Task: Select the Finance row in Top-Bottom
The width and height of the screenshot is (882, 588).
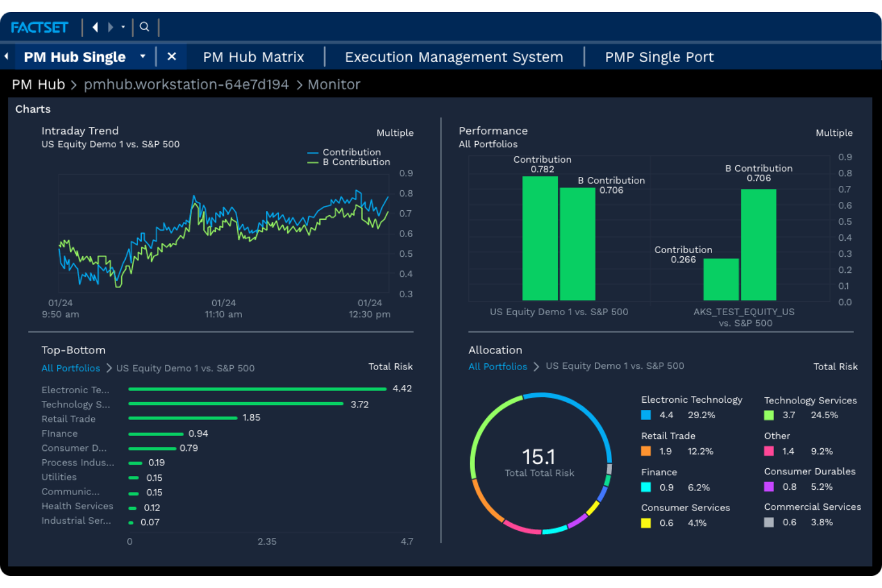Action: point(125,434)
